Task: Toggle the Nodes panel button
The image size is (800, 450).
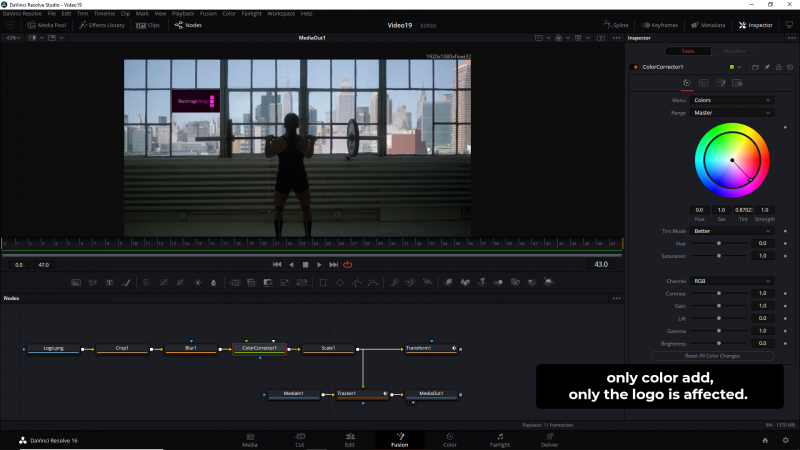Action: click(x=187, y=25)
